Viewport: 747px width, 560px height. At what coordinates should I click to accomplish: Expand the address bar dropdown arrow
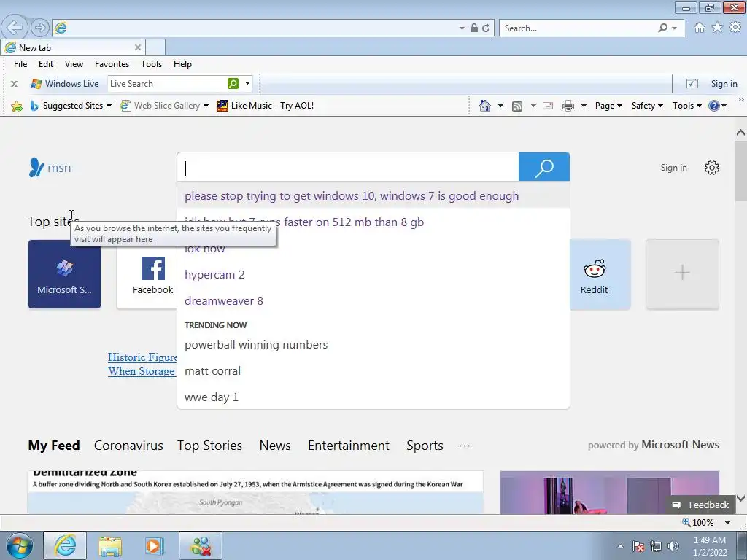pos(462,28)
